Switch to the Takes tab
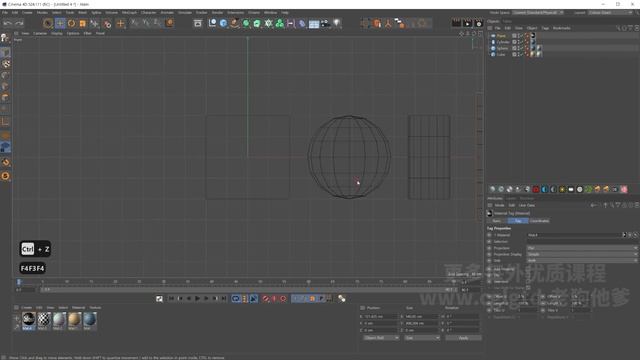The width and height of the screenshot is (640, 360). point(507,21)
